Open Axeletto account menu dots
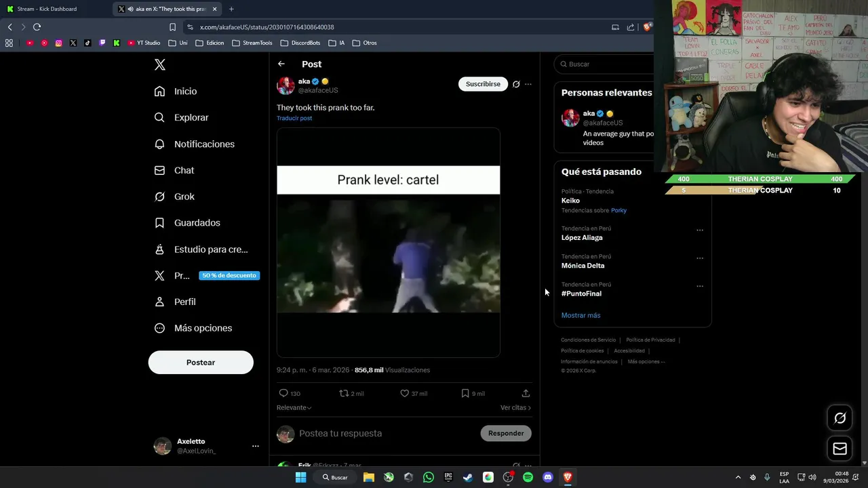Viewport: 868px width, 488px height. point(255,446)
